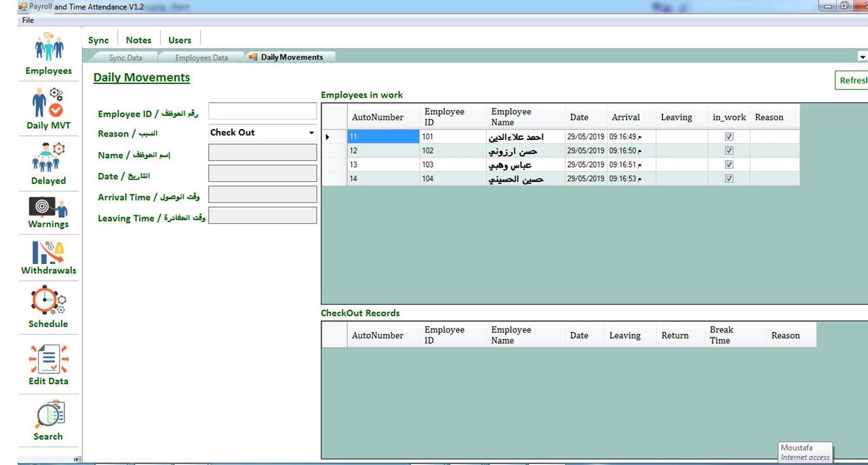This screenshot has height=465, width=868.
Task: Click the Date text field
Action: (262, 173)
